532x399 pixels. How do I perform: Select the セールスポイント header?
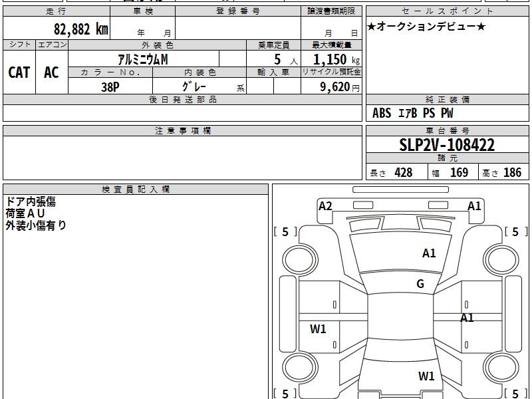pyautogui.click(x=447, y=11)
